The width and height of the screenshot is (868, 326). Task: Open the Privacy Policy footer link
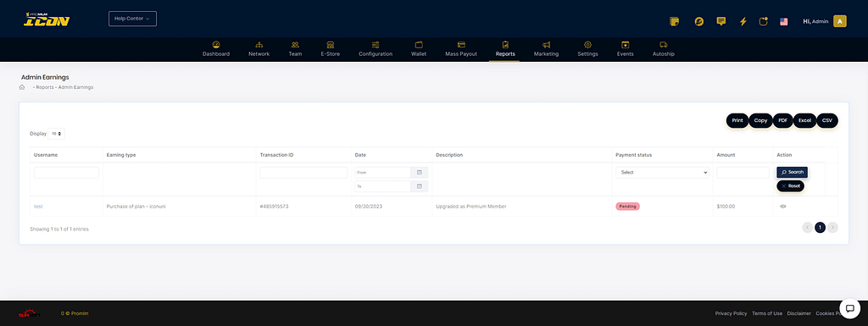click(x=731, y=313)
